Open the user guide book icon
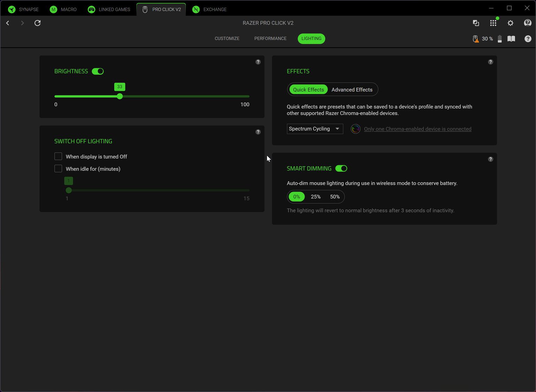Viewport: 536px width, 392px height. pyautogui.click(x=511, y=39)
